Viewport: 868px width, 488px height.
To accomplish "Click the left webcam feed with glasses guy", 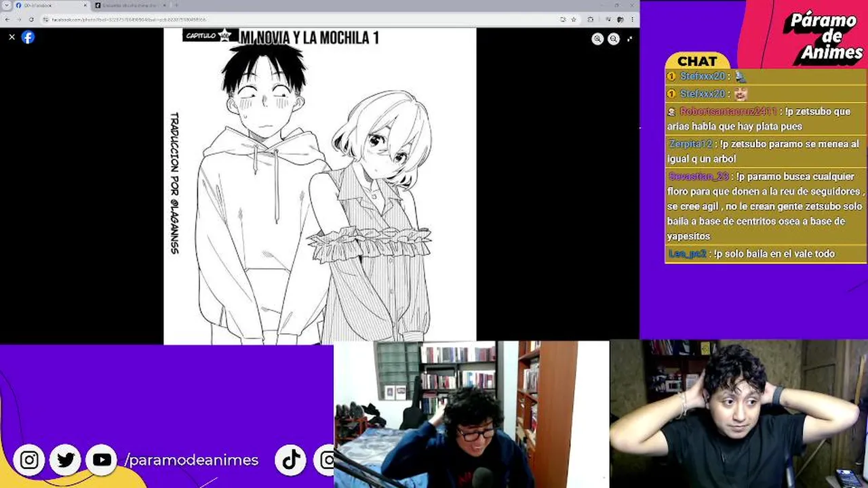I will click(x=471, y=414).
